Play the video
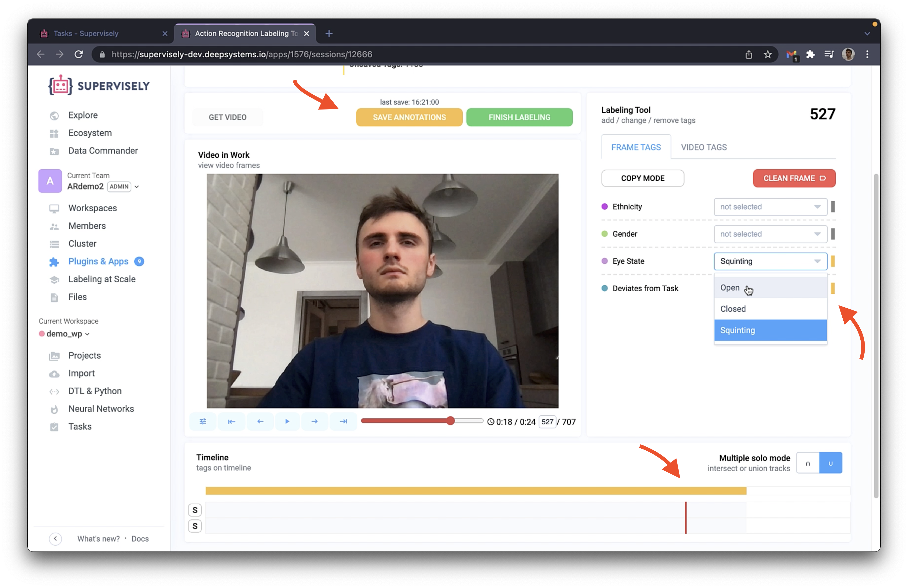This screenshot has width=908, height=588. tap(287, 421)
